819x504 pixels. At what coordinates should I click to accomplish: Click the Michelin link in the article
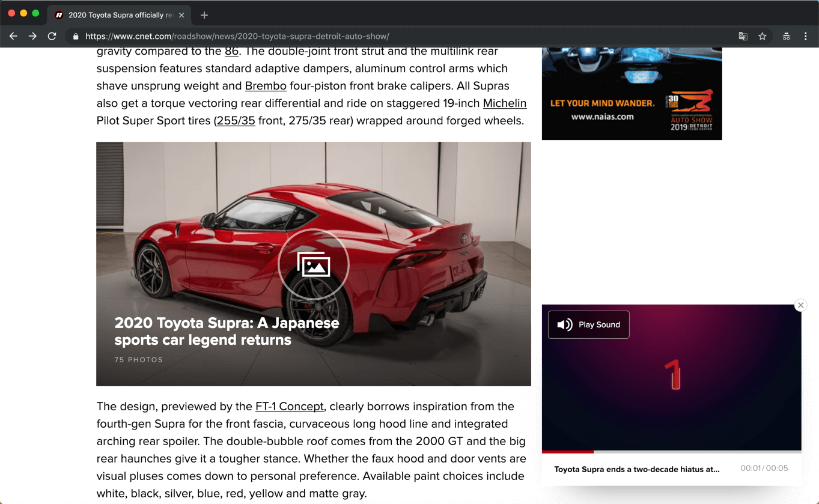504,103
